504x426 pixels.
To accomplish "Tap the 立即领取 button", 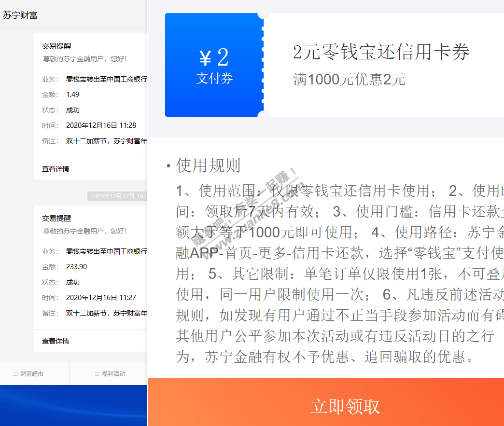I will click(326, 402).
